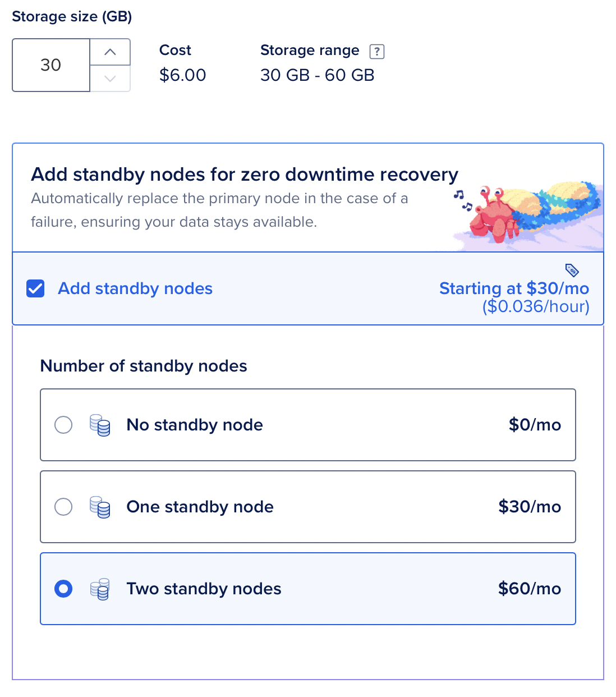Click the storage size input field
Screen dimensions: 616x697
pos(51,65)
